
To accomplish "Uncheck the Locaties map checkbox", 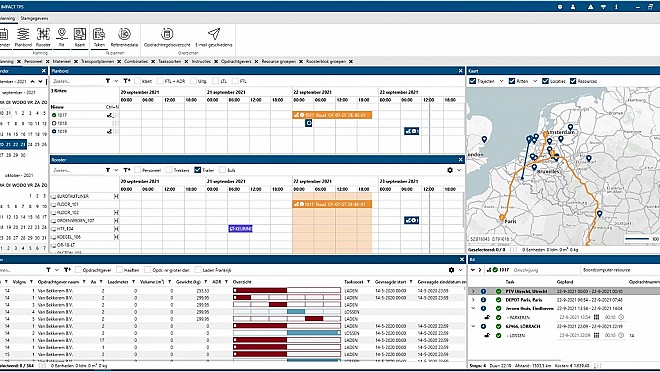I will [545, 81].
